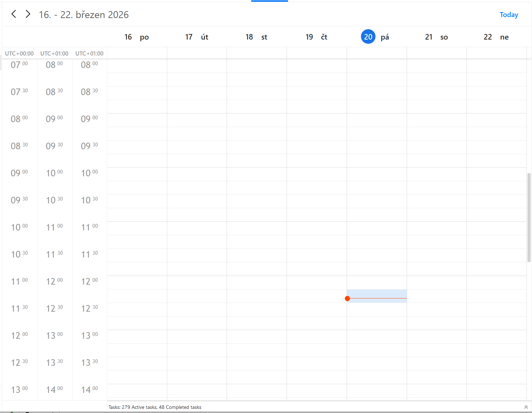Click the all-day row cell under Wednesday 18

tap(257, 53)
